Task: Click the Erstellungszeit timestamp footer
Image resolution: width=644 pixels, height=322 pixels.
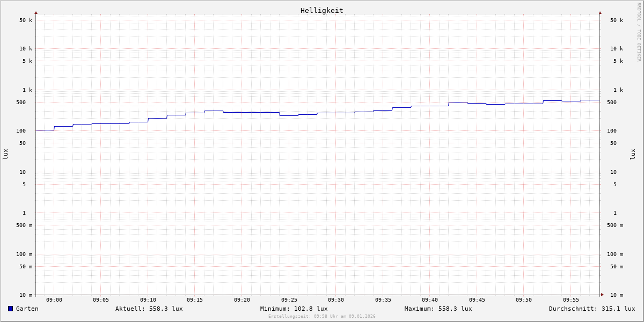Action: tap(321, 317)
